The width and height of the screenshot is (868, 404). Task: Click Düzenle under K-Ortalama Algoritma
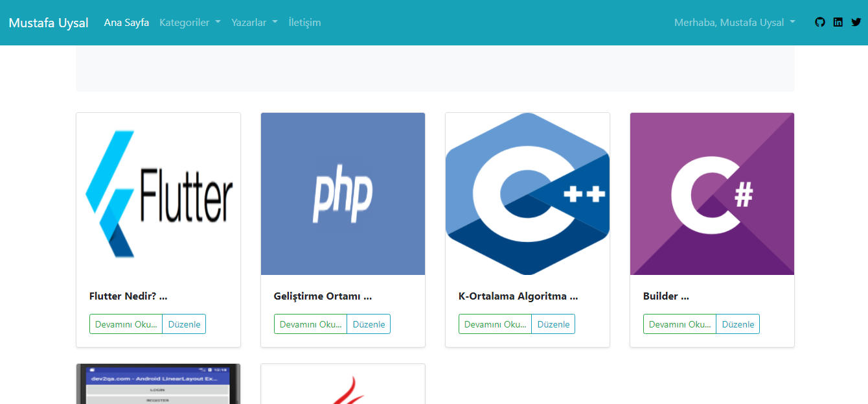point(553,324)
